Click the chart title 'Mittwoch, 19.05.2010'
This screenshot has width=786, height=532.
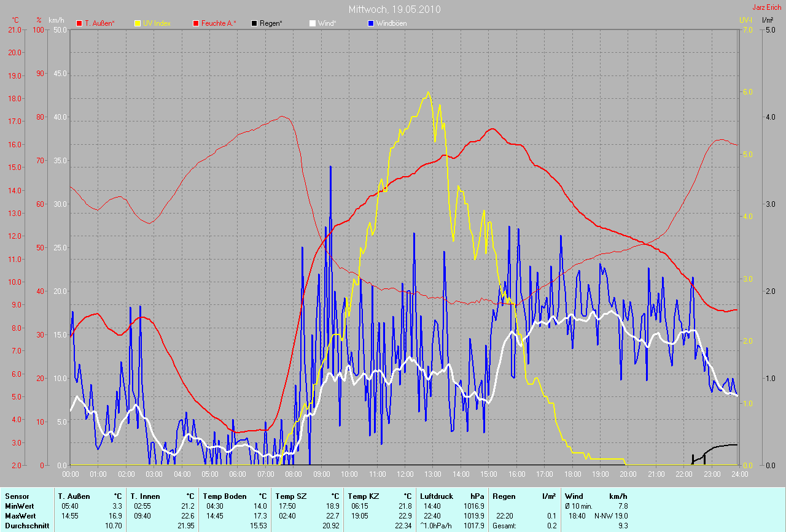(394, 9)
